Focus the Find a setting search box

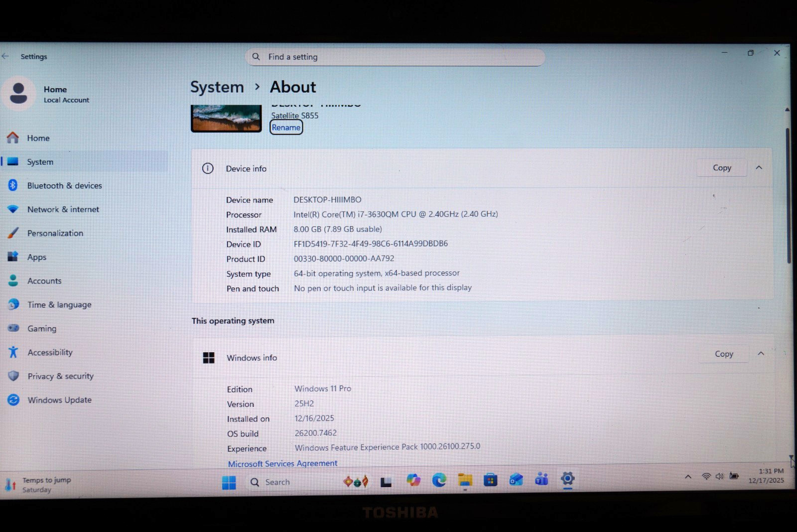(x=395, y=57)
